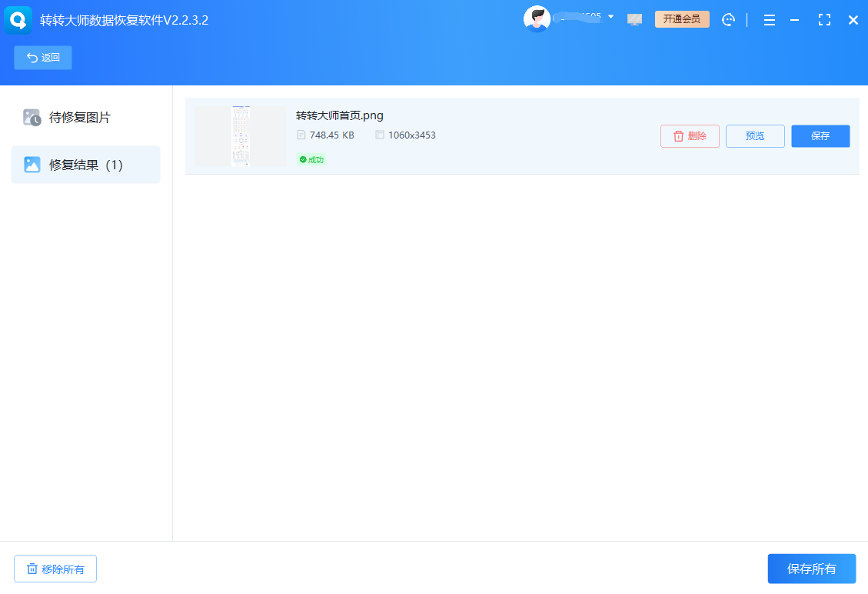The width and height of the screenshot is (868, 594).
Task: Click the trash icon in 移除所有 button
Action: click(x=32, y=569)
